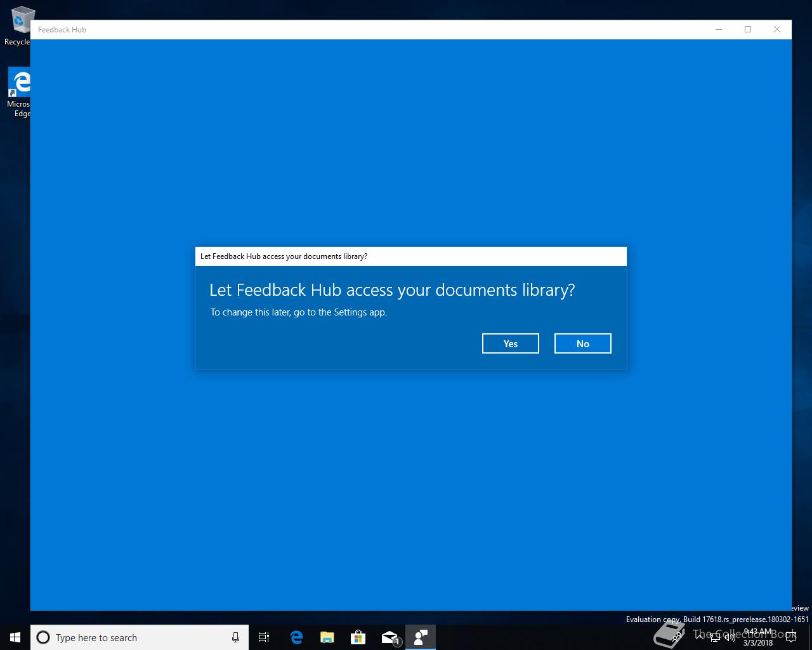
Task: Open Task View from the taskbar
Action: tap(264, 637)
